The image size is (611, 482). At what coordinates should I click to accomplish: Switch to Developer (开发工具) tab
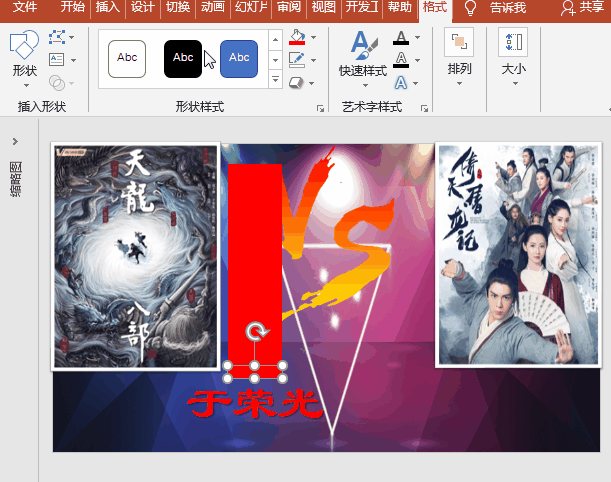(x=362, y=7)
